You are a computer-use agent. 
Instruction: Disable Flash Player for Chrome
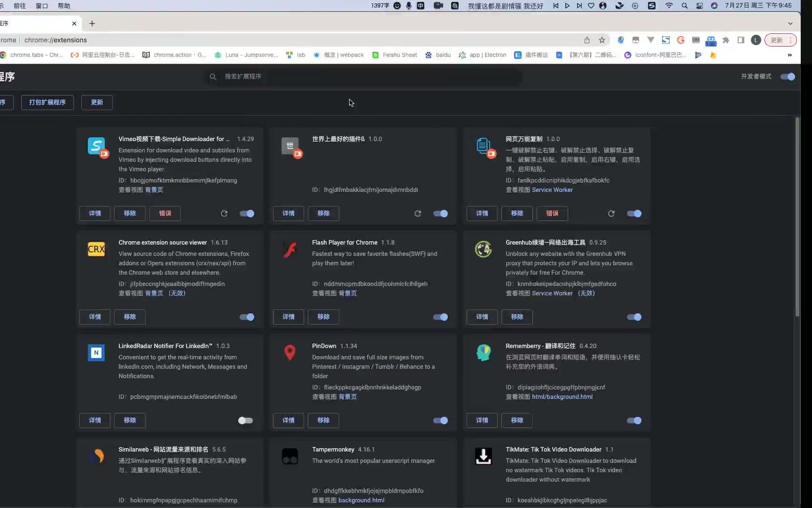tap(441, 317)
